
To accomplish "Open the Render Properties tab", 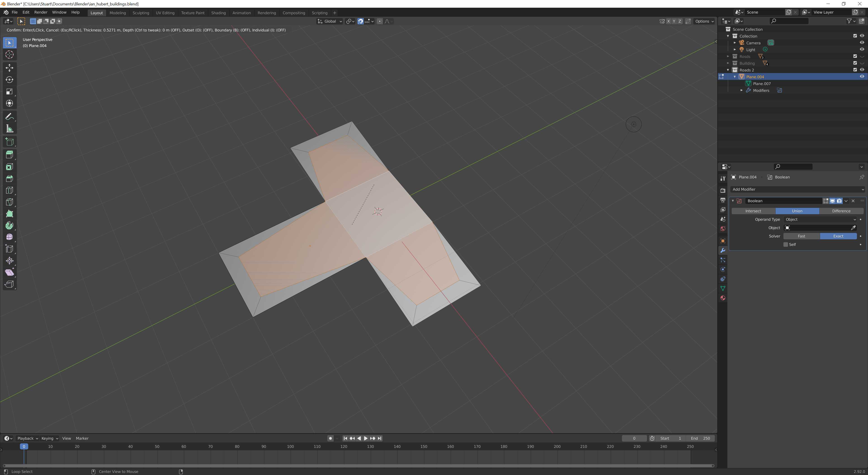I will [x=723, y=190].
